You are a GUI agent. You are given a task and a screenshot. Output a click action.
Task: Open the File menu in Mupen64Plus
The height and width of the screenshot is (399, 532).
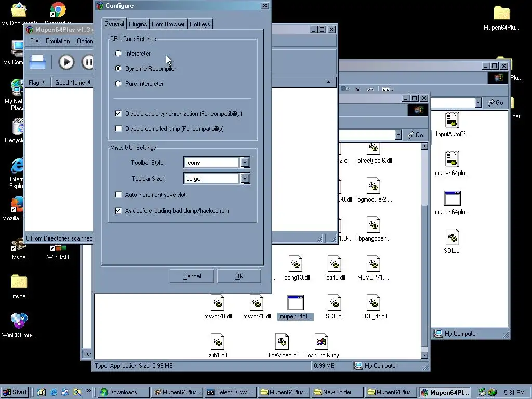pos(34,41)
